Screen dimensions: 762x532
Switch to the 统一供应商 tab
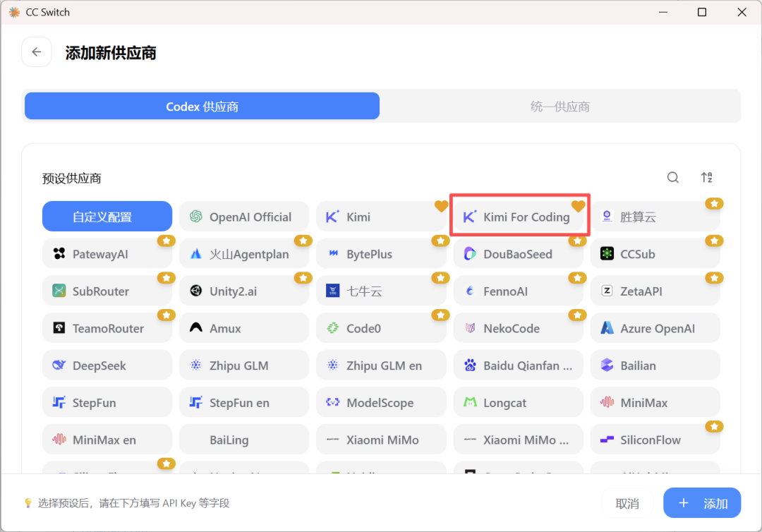coord(560,106)
